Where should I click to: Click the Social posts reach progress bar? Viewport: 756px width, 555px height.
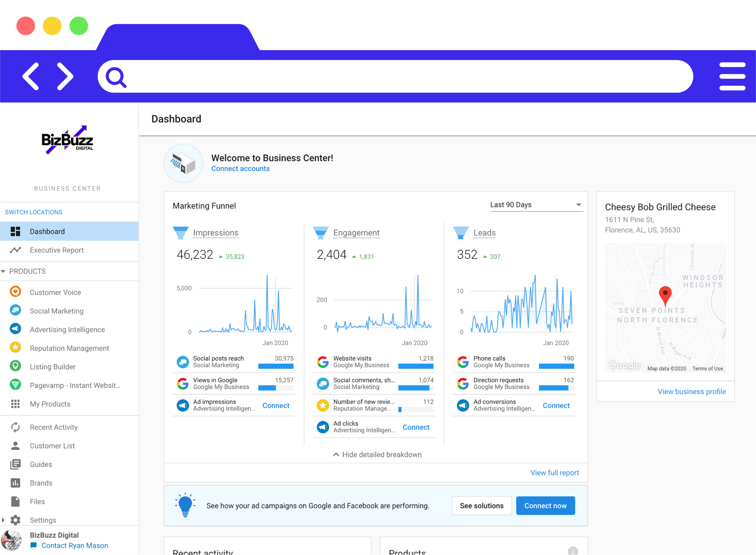click(x=276, y=366)
